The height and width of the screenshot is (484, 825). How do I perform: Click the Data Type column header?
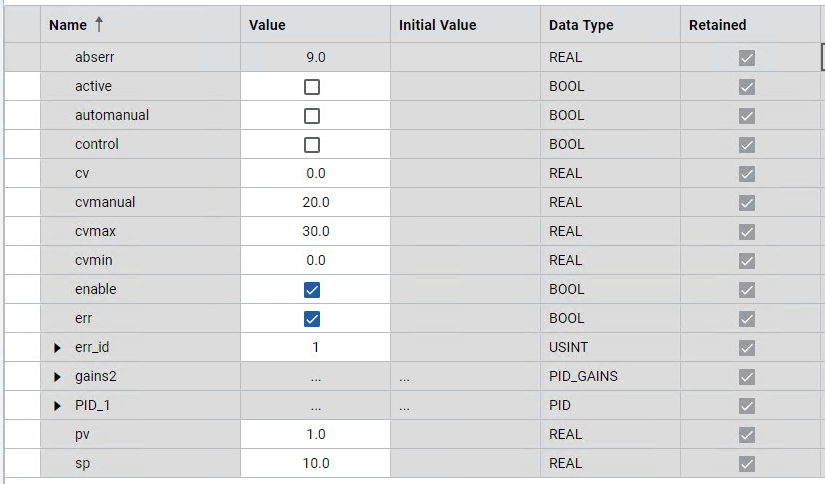point(581,25)
